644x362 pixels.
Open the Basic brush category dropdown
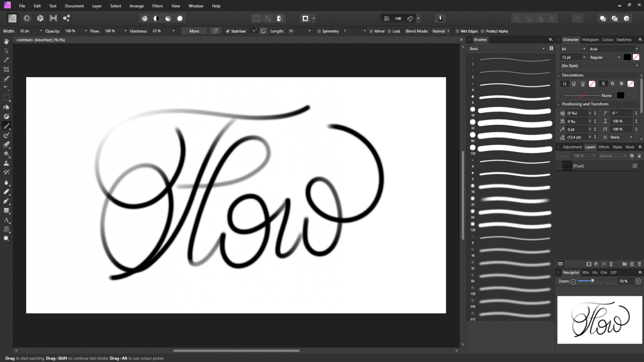507,49
